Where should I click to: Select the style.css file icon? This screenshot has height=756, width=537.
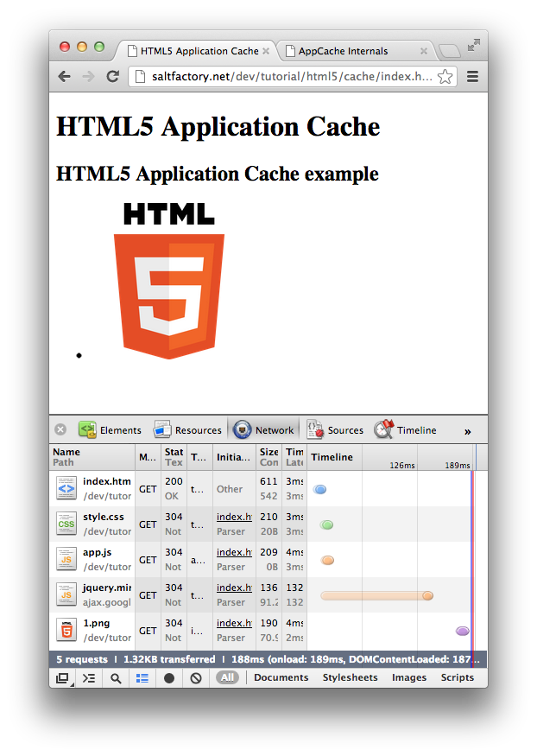(x=66, y=524)
